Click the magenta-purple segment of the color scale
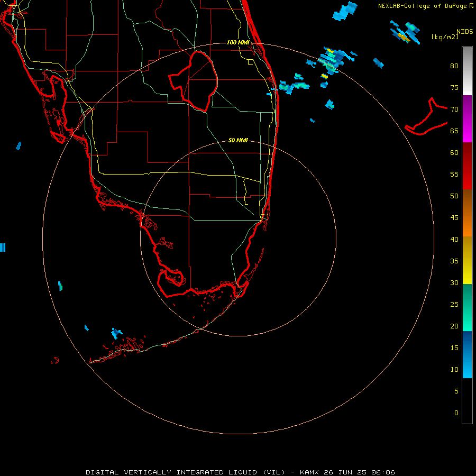The width and height of the screenshot is (476, 476). [x=467, y=118]
